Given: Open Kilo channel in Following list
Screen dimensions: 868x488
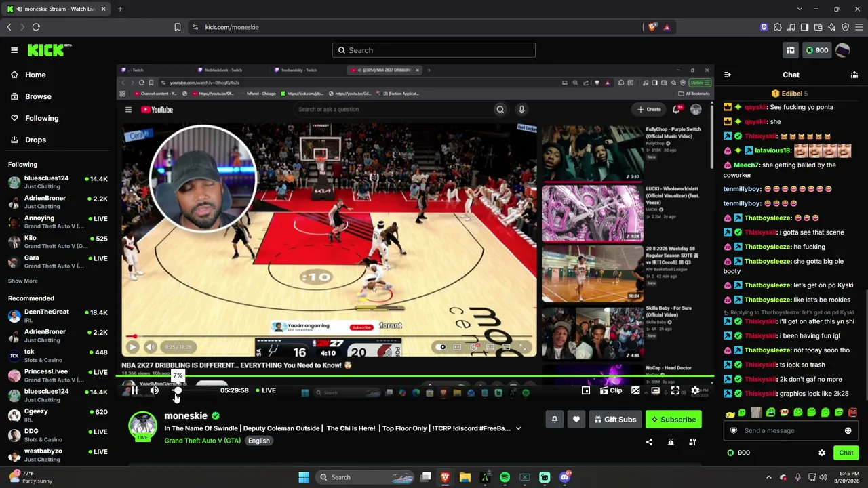Looking at the screenshot, I should coord(58,242).
